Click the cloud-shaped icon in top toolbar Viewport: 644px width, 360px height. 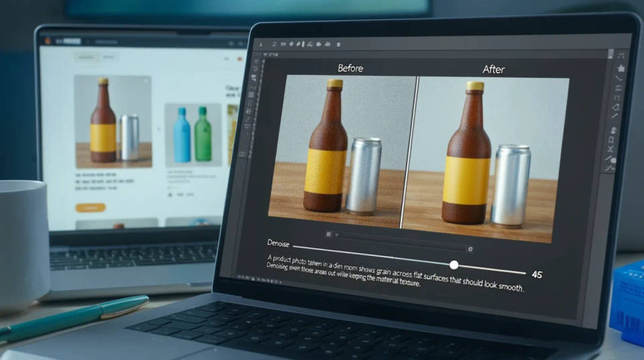click(x=319, y=44)
